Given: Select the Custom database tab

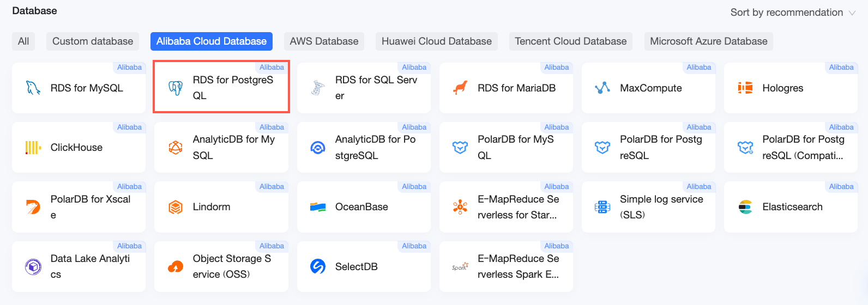Looking at the screenshot, I should click(x=93, y=41).
